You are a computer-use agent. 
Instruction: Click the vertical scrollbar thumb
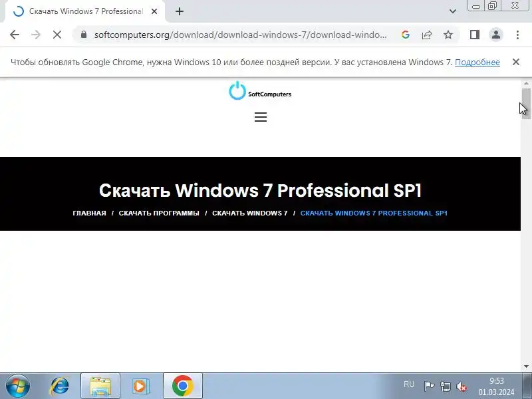(x=526, y=104)
